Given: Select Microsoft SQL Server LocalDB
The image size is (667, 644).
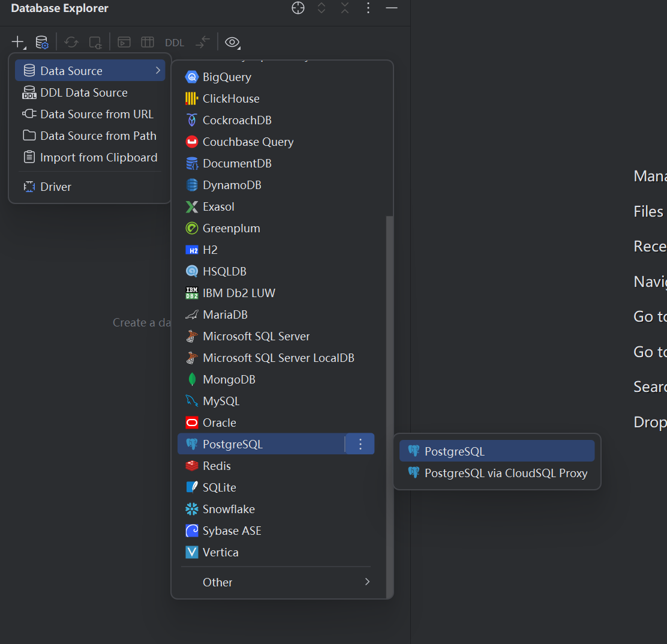Looking at the screenshot, I should tap(276, 358).
